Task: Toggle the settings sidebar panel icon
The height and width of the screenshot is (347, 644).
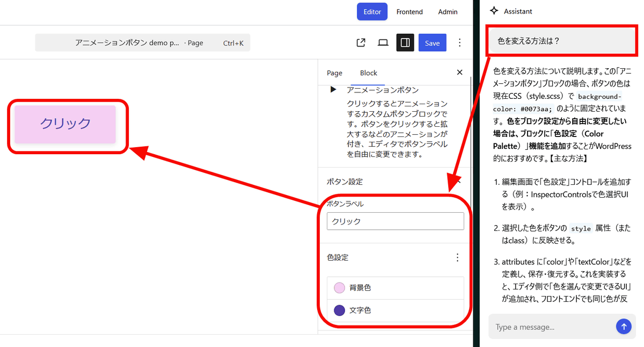Action: tap(405, 43)
